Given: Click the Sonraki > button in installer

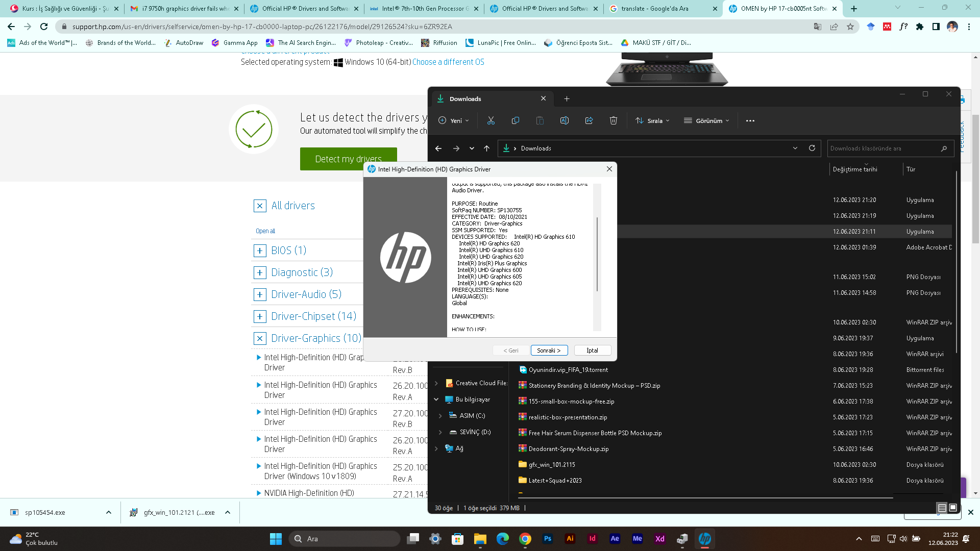Looking at the screenshot, I should coord(549,350).
